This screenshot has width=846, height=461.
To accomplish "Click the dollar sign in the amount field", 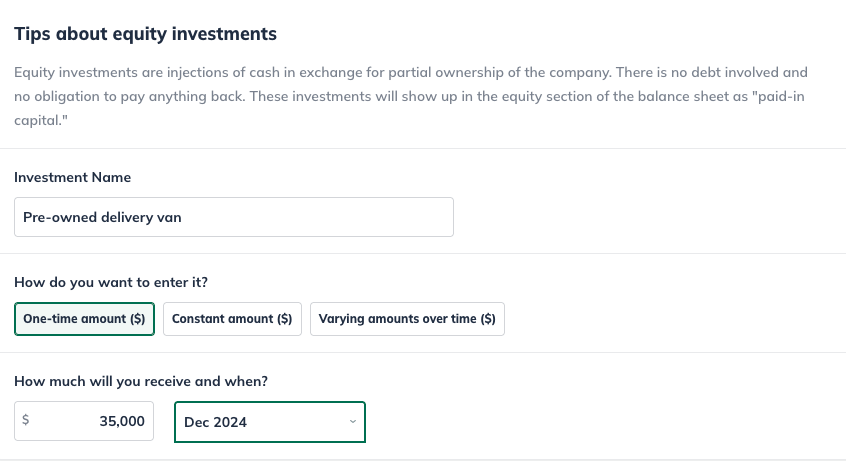I will tap(26, 421).
